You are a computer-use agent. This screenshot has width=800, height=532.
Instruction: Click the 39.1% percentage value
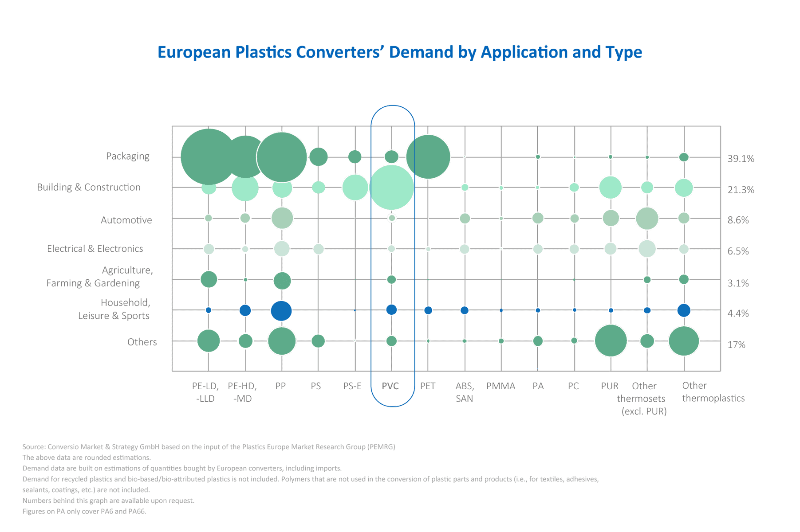[x=741, y=159]
